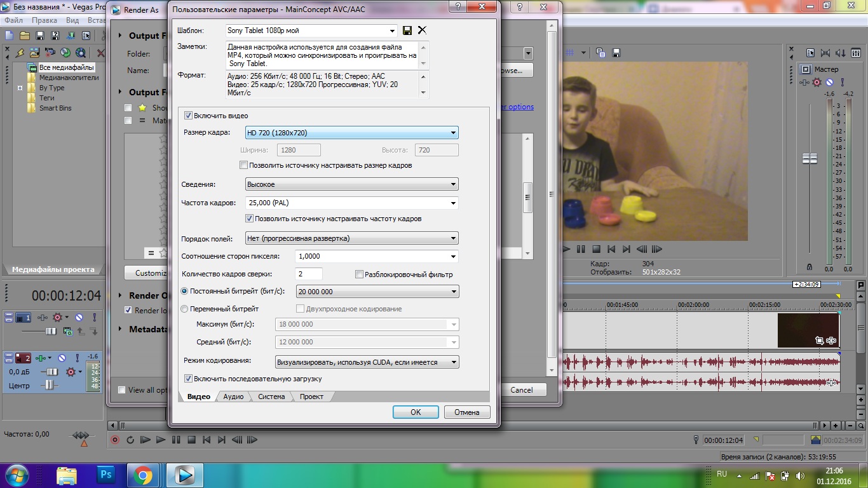Screen dimensions: 868x488
Task: Delete the template with the X icon
Action: (422, 30)
